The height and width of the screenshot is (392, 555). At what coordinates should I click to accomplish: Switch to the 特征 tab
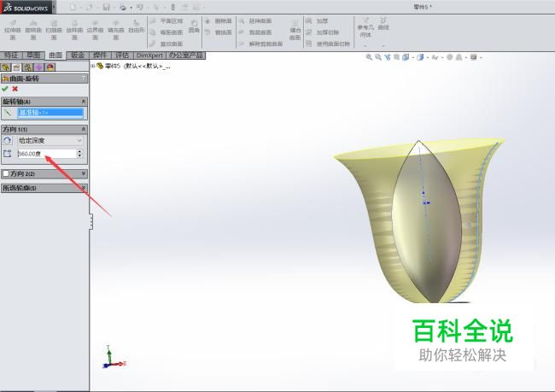tap(11, 56)
